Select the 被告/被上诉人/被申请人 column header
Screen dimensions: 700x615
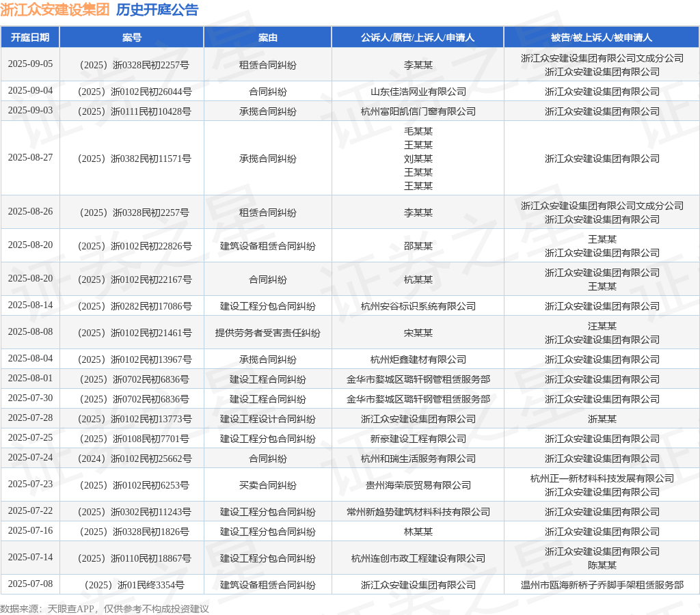[x=602, y=38]
